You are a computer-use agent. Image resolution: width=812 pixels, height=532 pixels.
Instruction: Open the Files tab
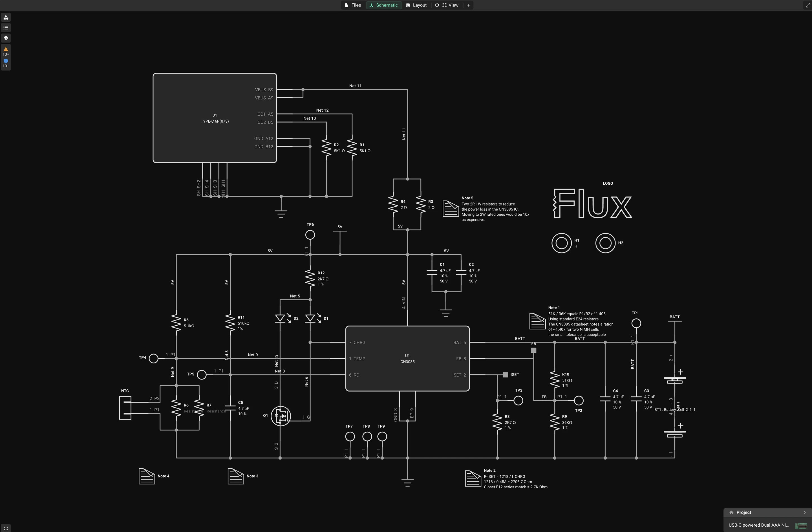pyautogui.click(x=353, y=5)
